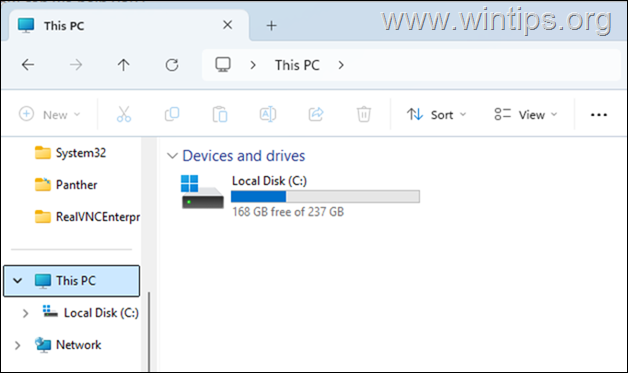Click the monitor icon in address bar
This screenshot has width=628, height=373.
click(223, 65)
